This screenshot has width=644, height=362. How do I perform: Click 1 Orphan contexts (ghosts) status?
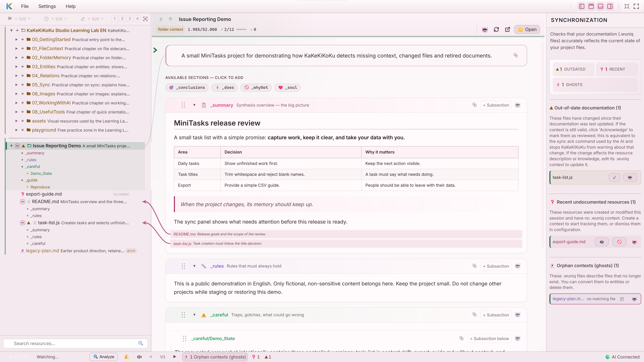(215, 357)
